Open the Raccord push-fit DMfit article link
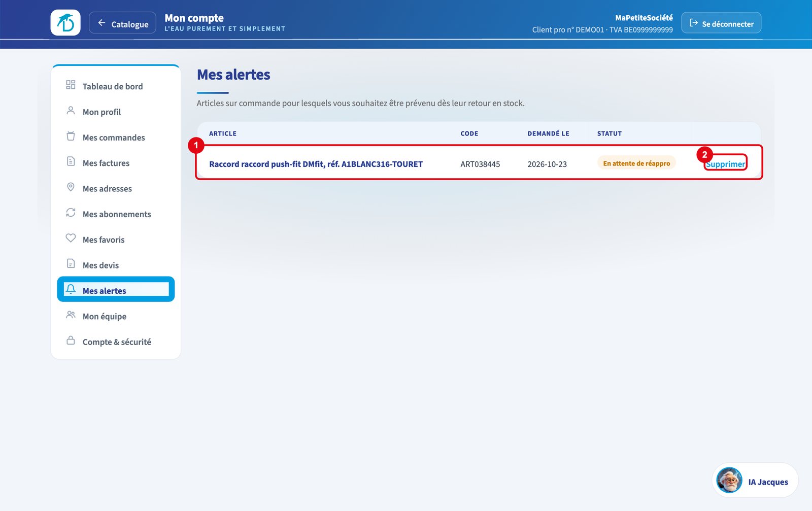The width and height of the screenshot is (812, 511). click(316, 164)
